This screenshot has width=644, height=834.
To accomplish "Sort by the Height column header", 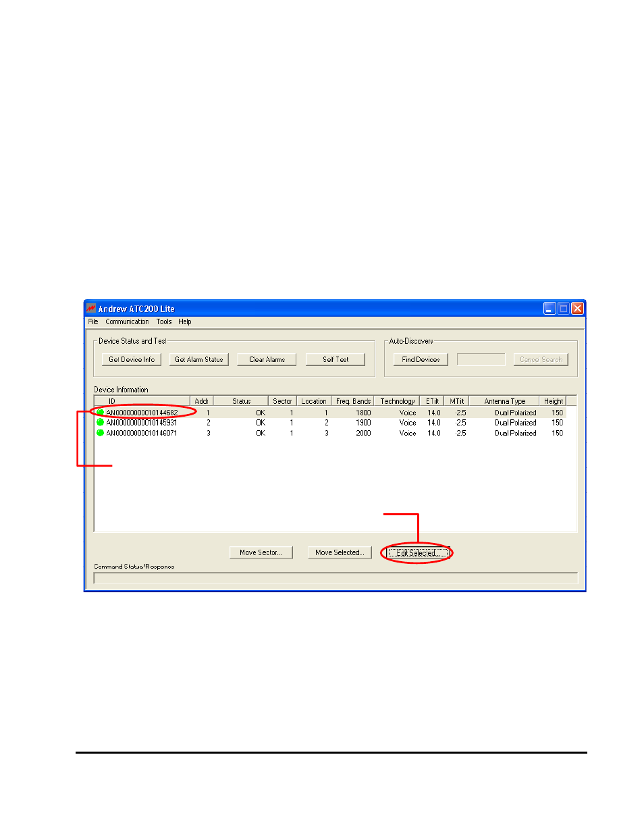I will coord(553,401).
